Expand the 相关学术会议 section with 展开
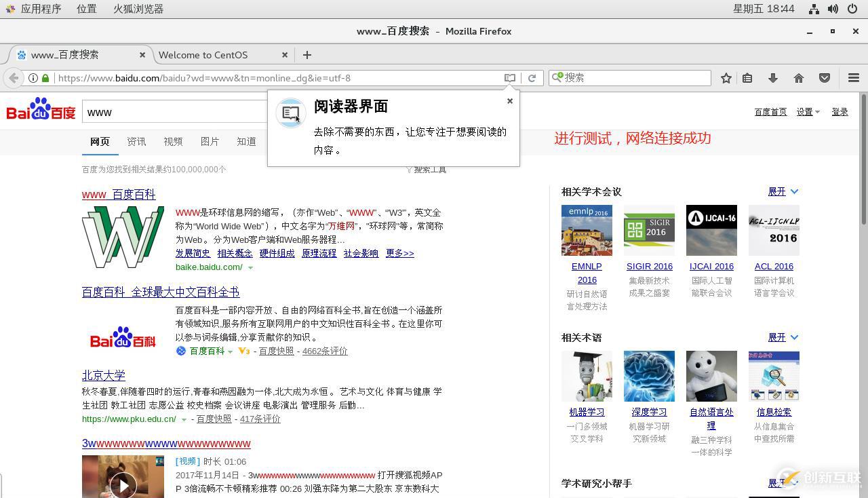Image resolution: width=868 pixels, height=498 pixels. click(783, 192)
